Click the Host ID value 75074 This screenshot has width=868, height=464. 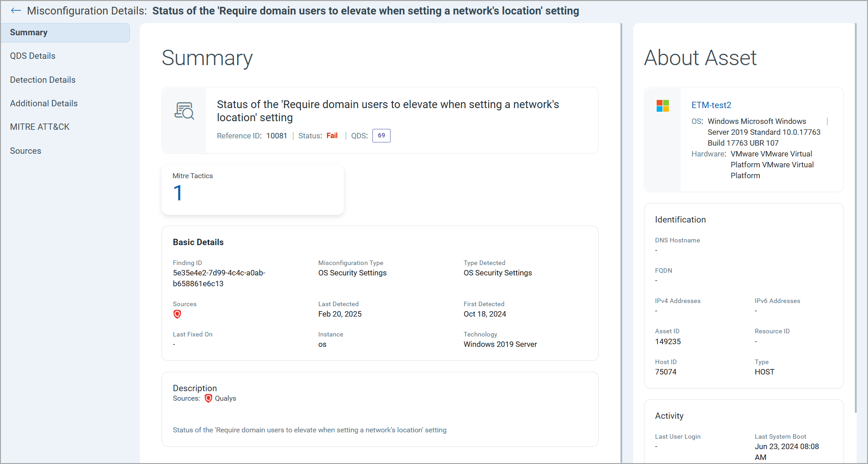pos(666,372)
